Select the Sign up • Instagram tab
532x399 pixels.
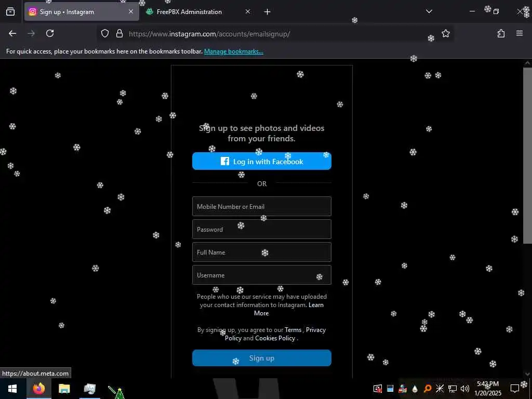(x=82, y=12)
